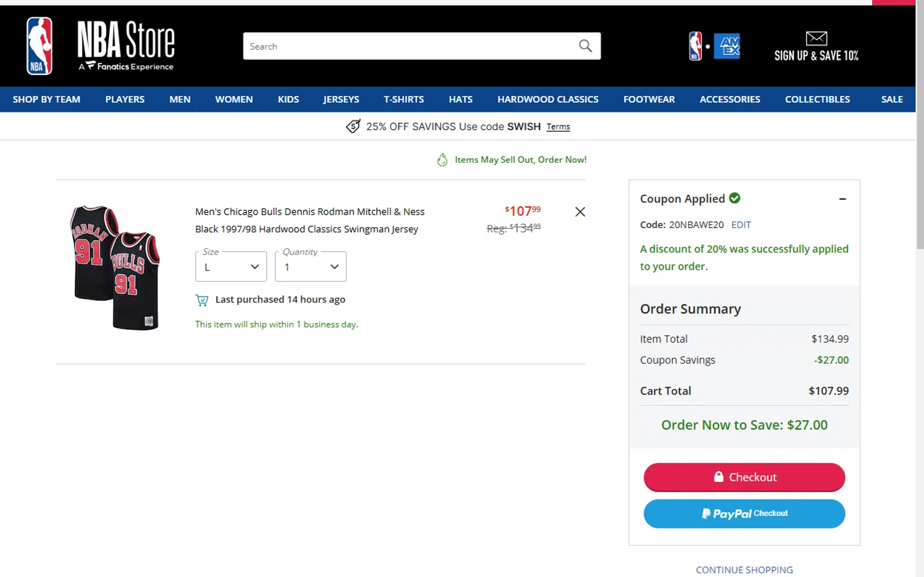Click the Order Now to Save text

[x=744, y=425]
